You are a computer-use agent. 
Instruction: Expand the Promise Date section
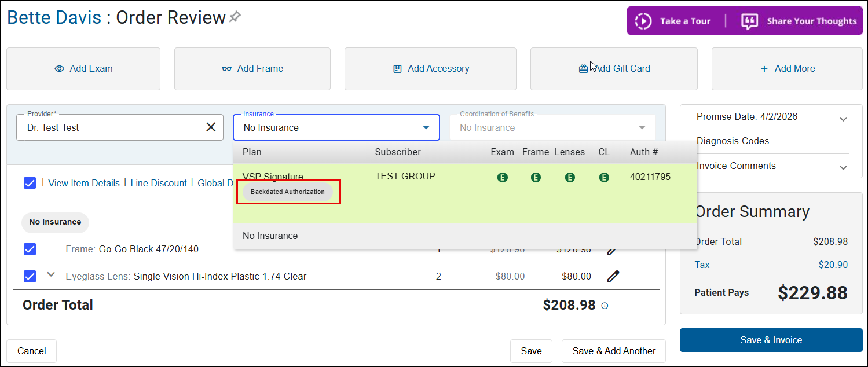pos(843,119)
